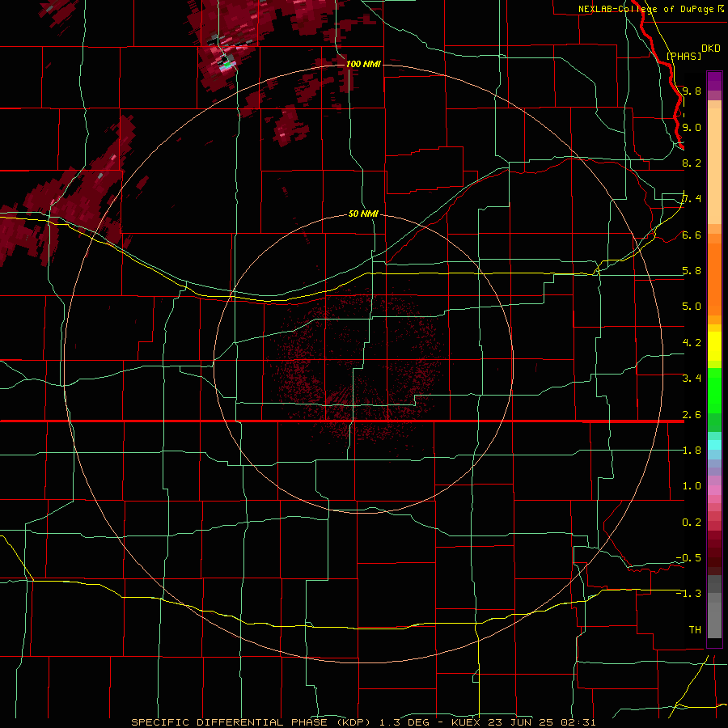
Task: Click the 6.6 value on the color scale
Action: 692,235
